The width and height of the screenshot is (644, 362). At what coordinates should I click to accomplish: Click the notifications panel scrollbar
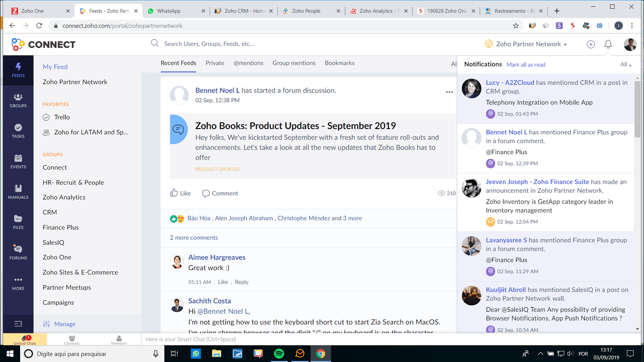point(637,109)
